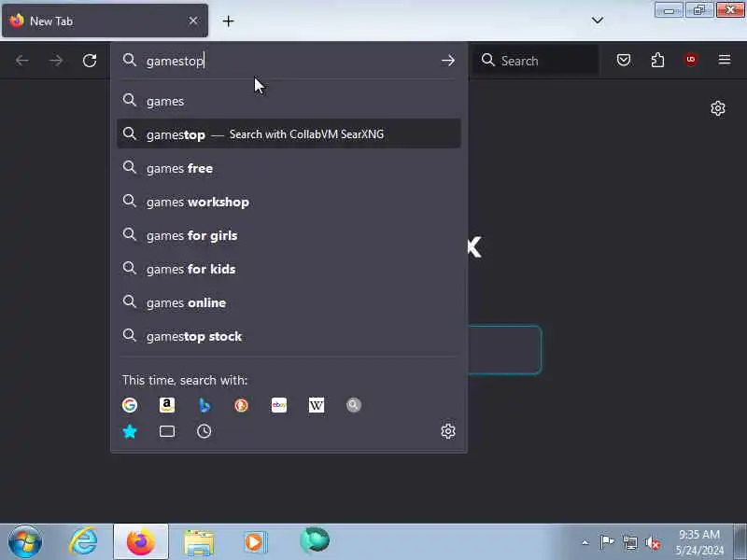
Task: Choose the "gamestop stock" suggestion
Action: click(x=289, y=336)
